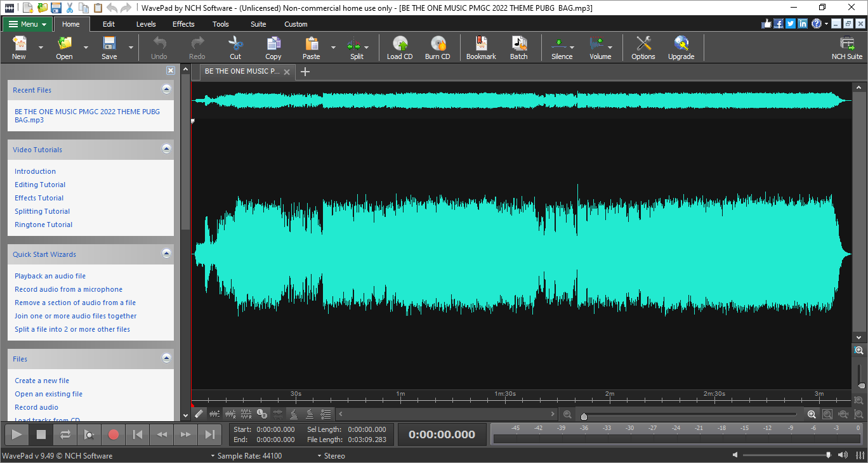
Task: Open the New button dropdown arrow
Action: click(x=41, y=47)
